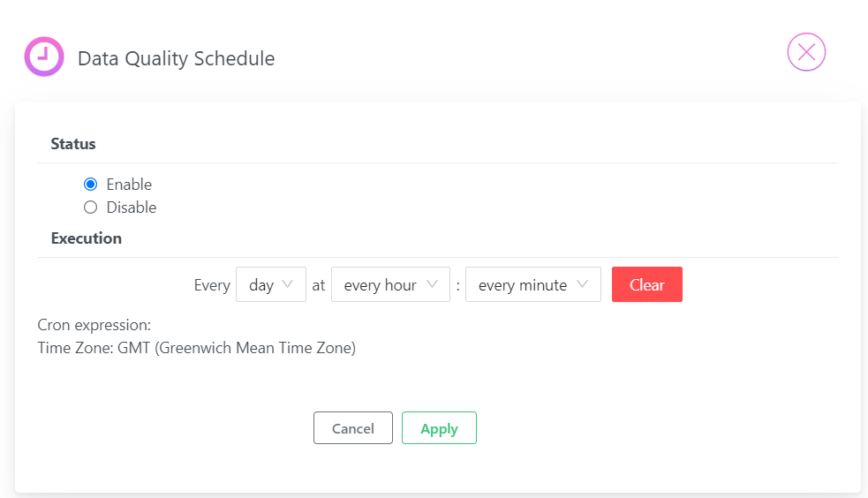Click the Time Zone GMT text
The image size is (868, 498).
point(197,348)
